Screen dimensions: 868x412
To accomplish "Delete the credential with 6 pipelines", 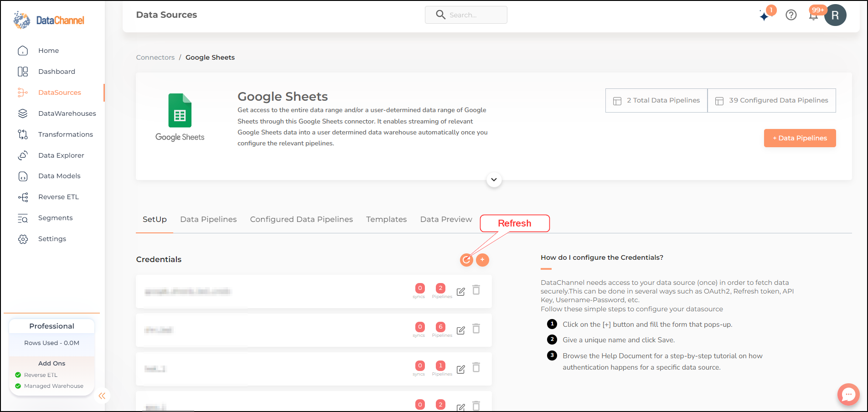I will coord(476,329).
